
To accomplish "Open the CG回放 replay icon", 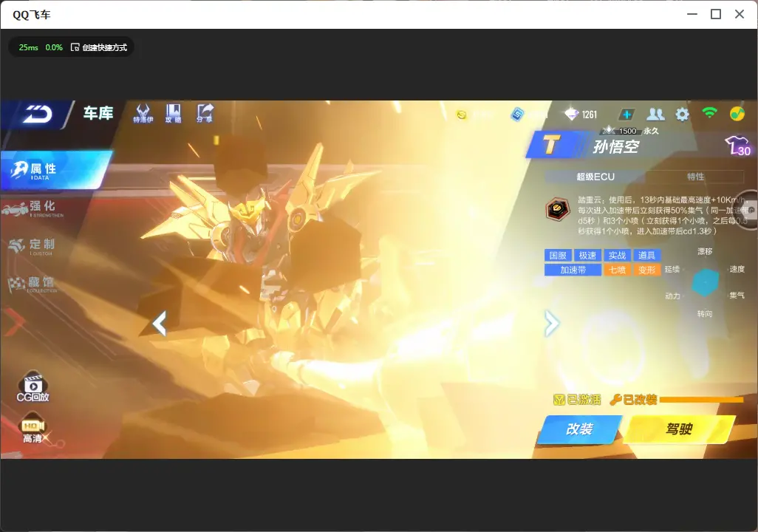I will click(33, 386).
